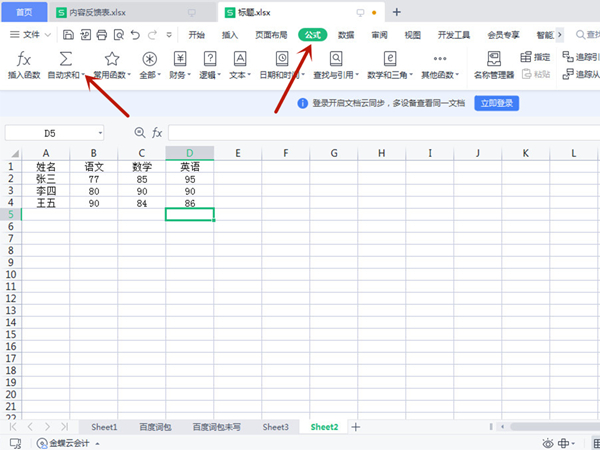Screen dimensions: 600x450
Task: Click the 立即登录 (Login now) button
Action: [x=497, y=103]
